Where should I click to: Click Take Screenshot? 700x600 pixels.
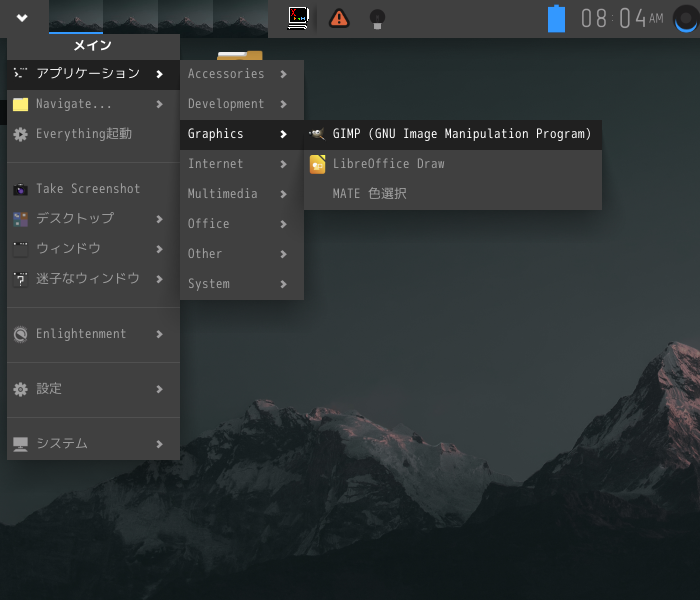pos(93,189)
